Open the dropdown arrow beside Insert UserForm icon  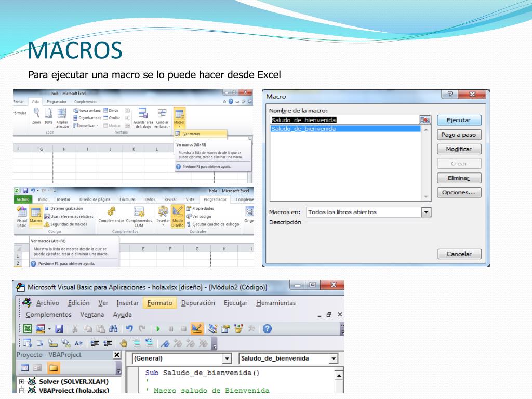[x=49, y=329]
